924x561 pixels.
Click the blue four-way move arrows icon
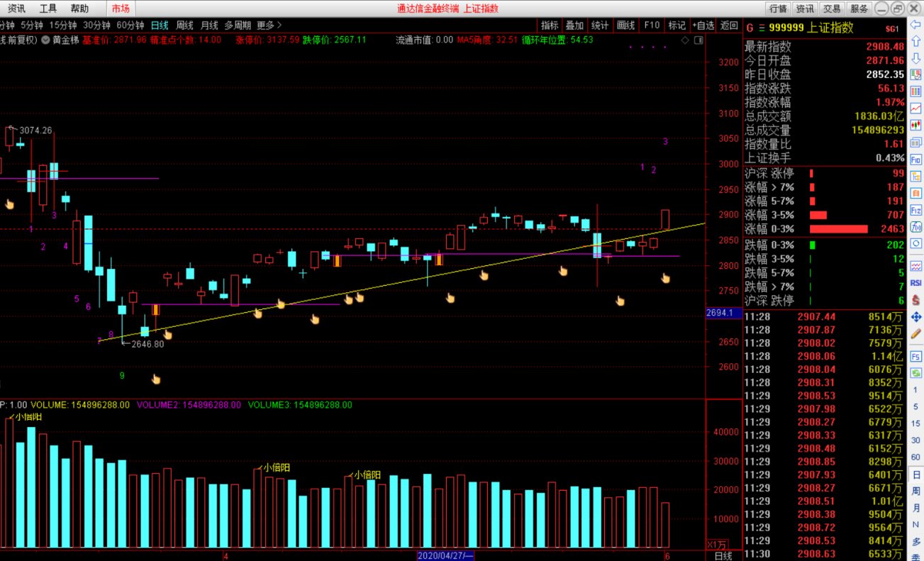click(916, 316)
